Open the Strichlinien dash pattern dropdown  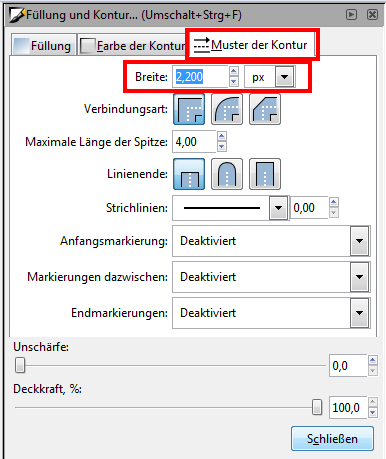[278, 208]
